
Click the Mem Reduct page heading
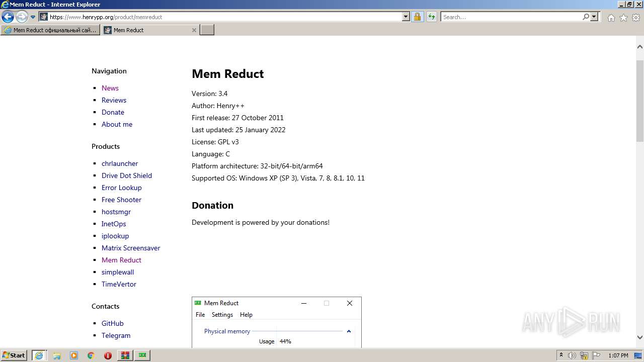[x=227, y=74]
